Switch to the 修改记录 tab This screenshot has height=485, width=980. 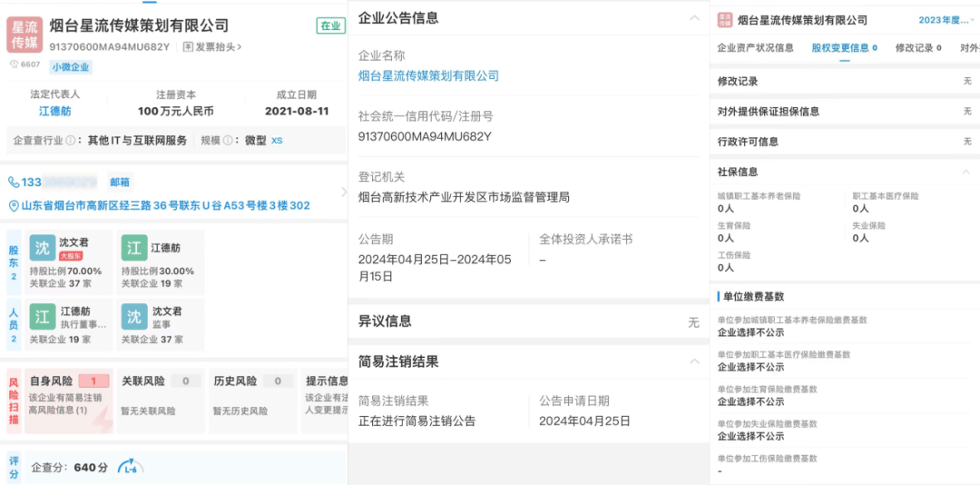[x=917, y=48]
